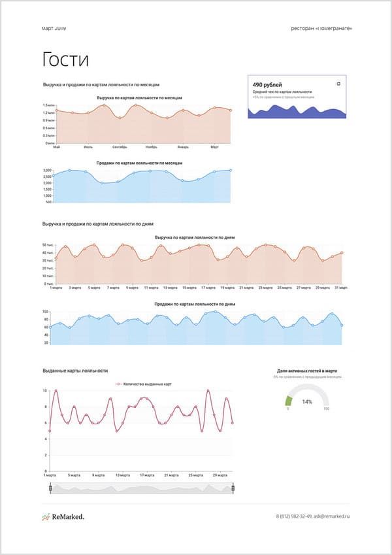
Task: Click the last point on monthly sales chart
Action: tap(231, 170)
